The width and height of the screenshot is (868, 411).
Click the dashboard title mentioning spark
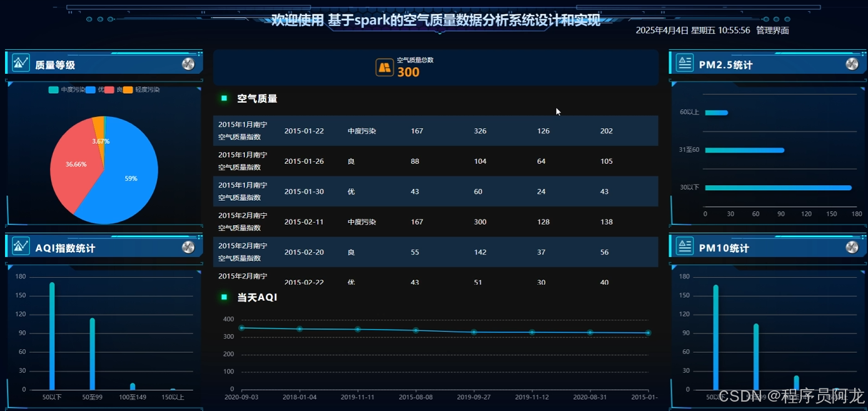[436, 20]
